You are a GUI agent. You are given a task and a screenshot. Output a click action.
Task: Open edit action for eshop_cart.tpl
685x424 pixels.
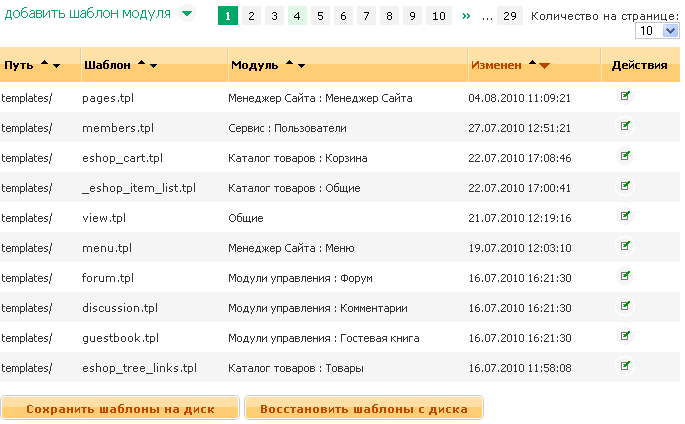626,157
